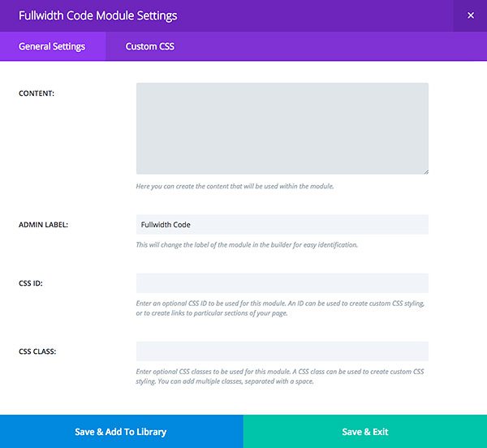Click the CONTENT: field label
487x448 pixels.
tap(37, 93)
